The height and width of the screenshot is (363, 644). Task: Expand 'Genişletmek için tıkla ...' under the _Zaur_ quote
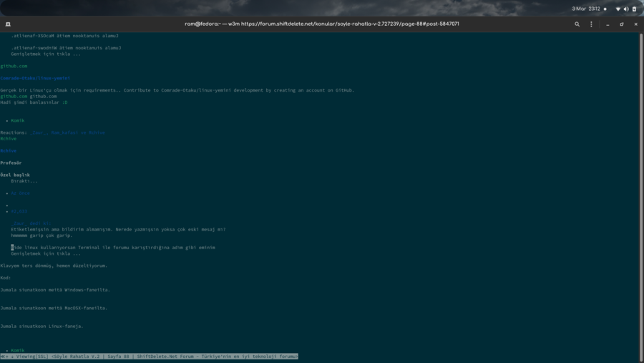click(46, 253)
